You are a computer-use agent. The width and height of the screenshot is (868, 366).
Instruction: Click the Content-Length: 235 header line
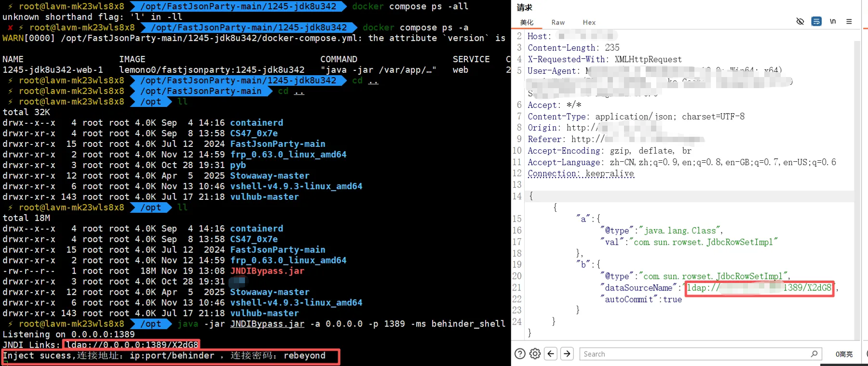(x=573, y=48)
